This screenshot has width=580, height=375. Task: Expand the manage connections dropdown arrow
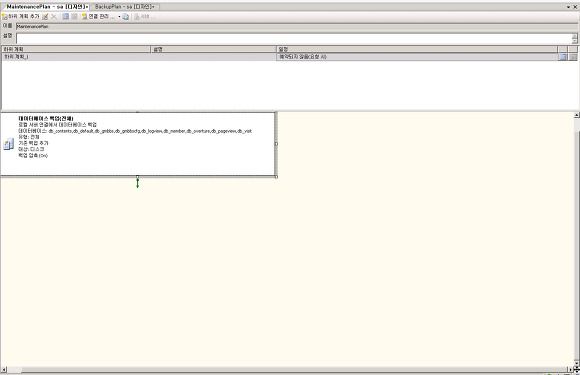(x=119, y=17)
